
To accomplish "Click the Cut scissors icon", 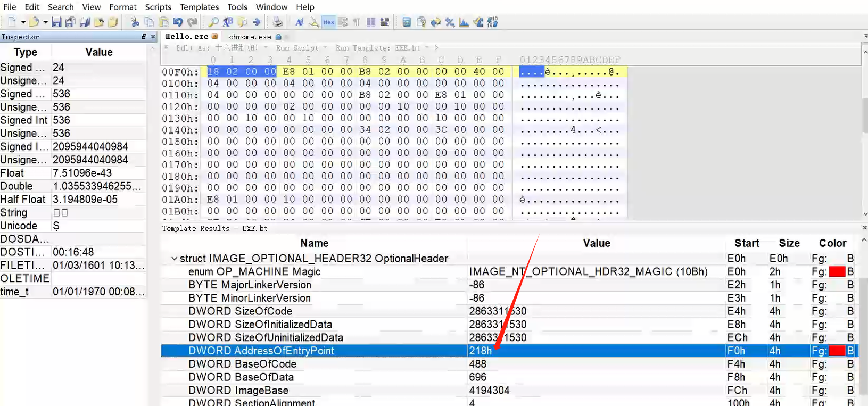I will [x=135, y=22].
